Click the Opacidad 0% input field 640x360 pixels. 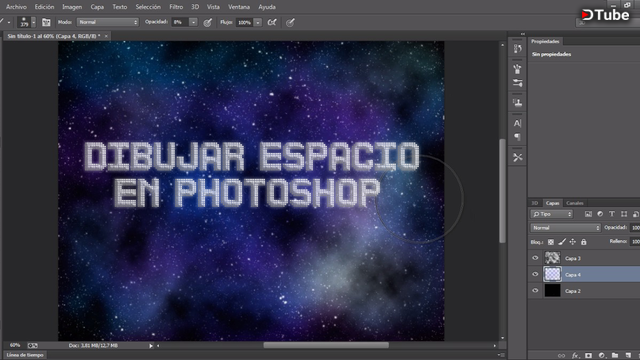pos(180,22)
